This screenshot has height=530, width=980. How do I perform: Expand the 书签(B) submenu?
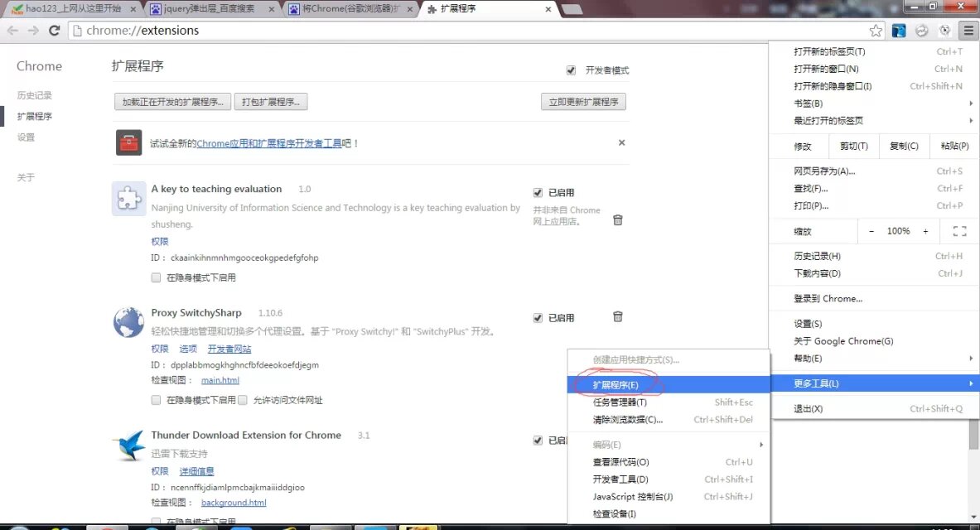[x=874, y=104]
